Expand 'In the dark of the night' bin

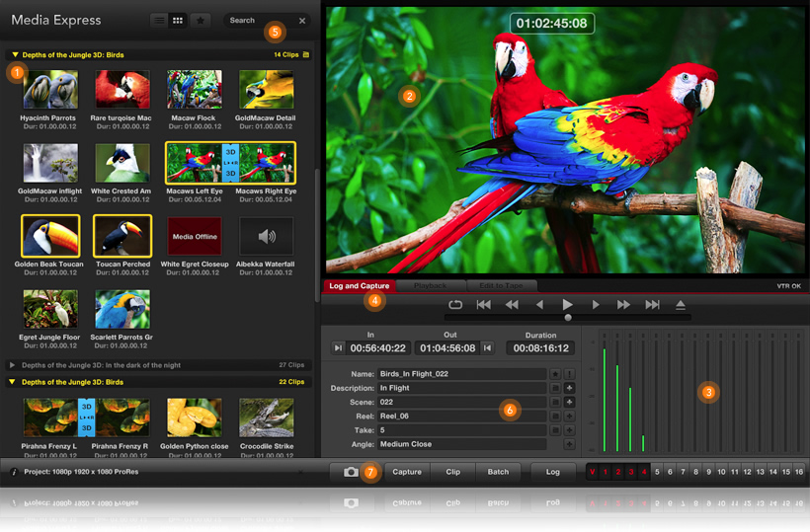point(13,365)
